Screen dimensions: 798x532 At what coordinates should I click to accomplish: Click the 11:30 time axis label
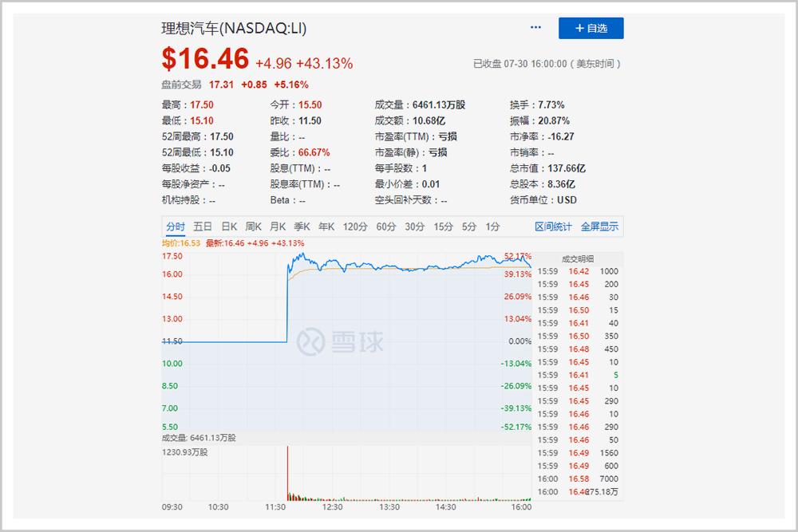[275, 506]
